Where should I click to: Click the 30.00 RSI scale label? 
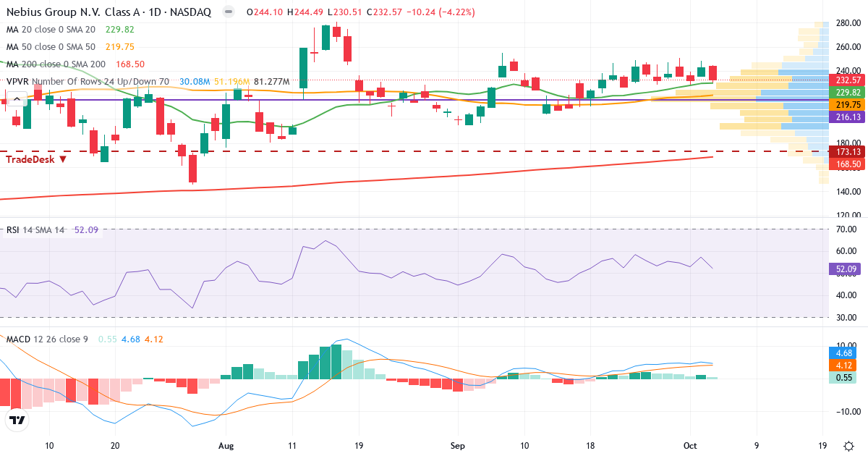pyautogui.click(x=848, y=317)
